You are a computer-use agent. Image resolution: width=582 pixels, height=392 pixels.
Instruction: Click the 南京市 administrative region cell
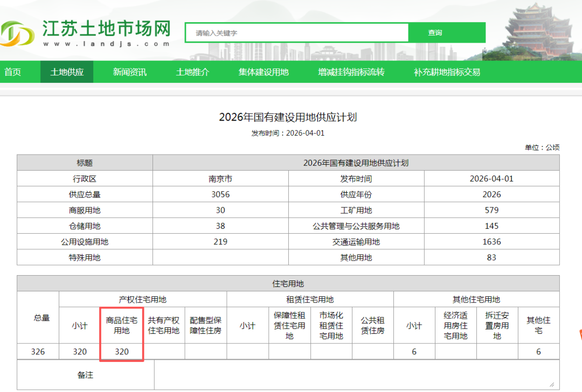[220, 179]
